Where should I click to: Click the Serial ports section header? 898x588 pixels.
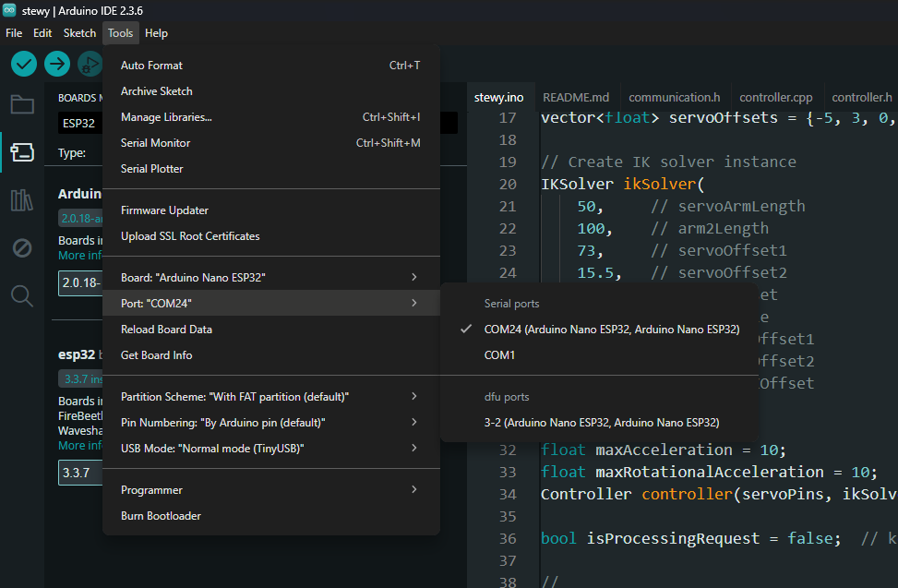pos(511,304)
